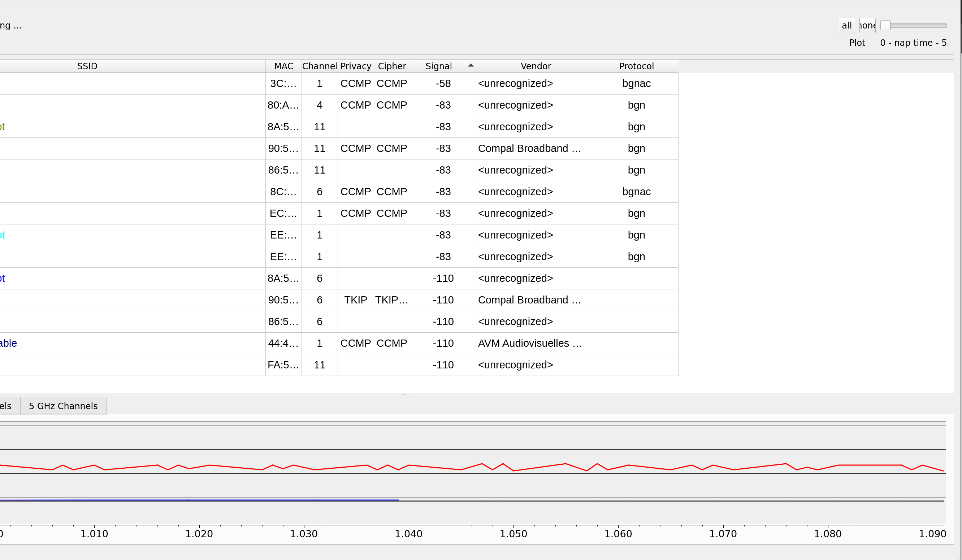
Task: Click the 1.050 mark on the time axis
Action: tap(513, 533)
